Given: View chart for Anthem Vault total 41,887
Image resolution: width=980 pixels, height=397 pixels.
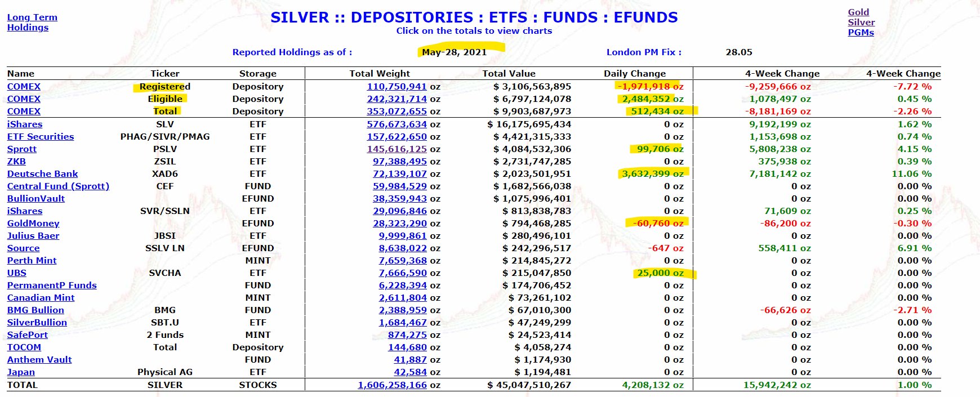Looking at the screenshot, I should point(411,360).
